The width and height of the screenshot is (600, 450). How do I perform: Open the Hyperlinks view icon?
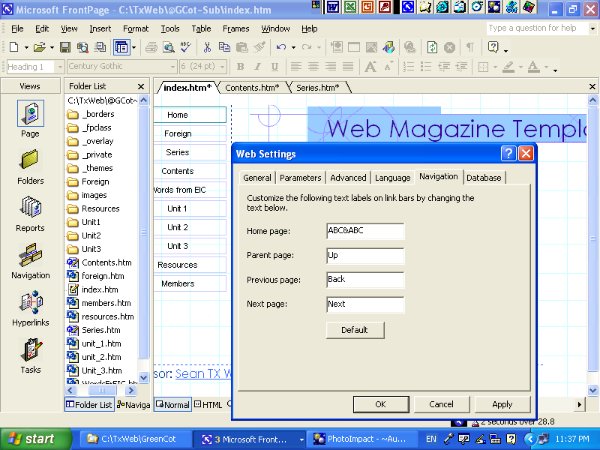coord(30,302)
